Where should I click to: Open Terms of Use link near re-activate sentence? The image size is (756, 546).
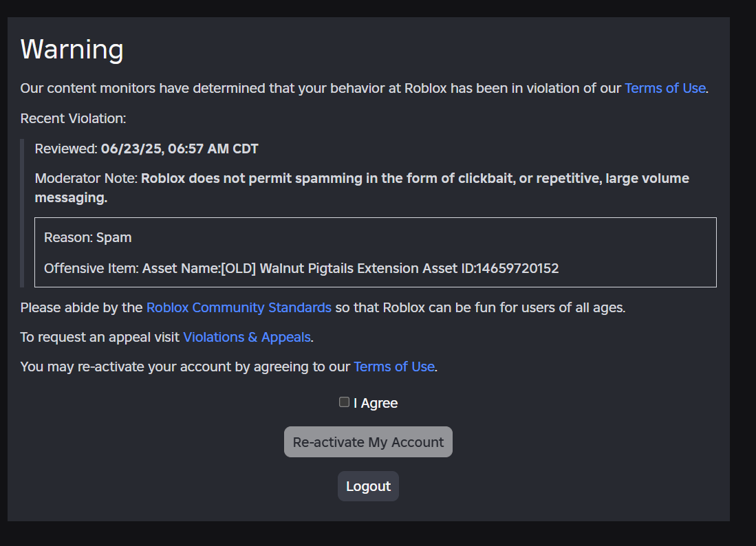tap(394, 367)
